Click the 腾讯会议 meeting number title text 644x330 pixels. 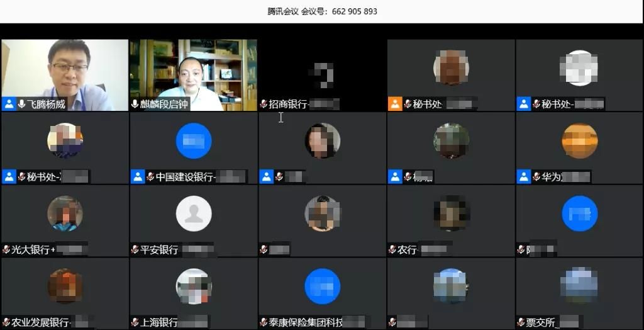coord(322,11)
